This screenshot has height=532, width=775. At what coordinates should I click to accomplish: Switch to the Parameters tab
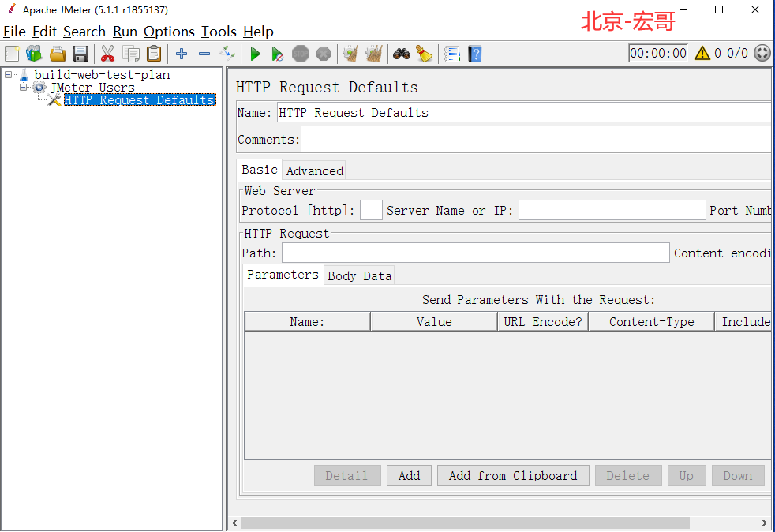tap(283, 275)
